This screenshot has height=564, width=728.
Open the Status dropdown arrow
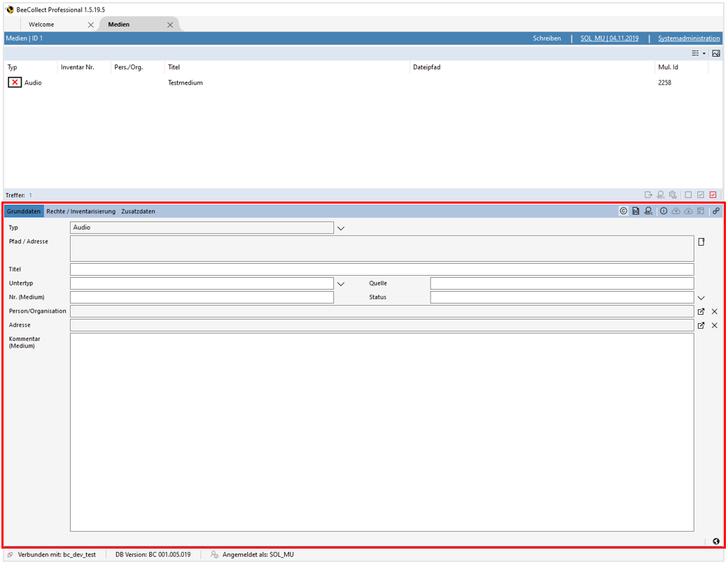pyautogui.click(x=701, y=298)
